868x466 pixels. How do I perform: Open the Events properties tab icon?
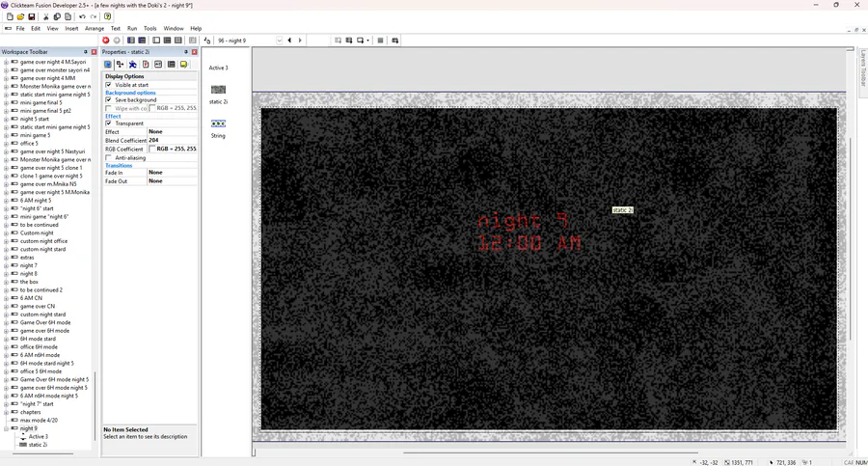(171, 65)
